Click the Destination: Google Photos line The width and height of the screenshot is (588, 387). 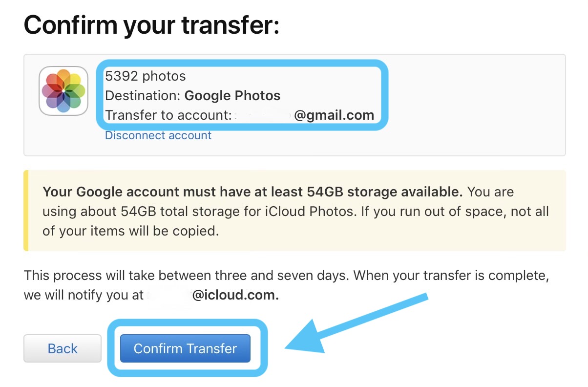[193, 95]
